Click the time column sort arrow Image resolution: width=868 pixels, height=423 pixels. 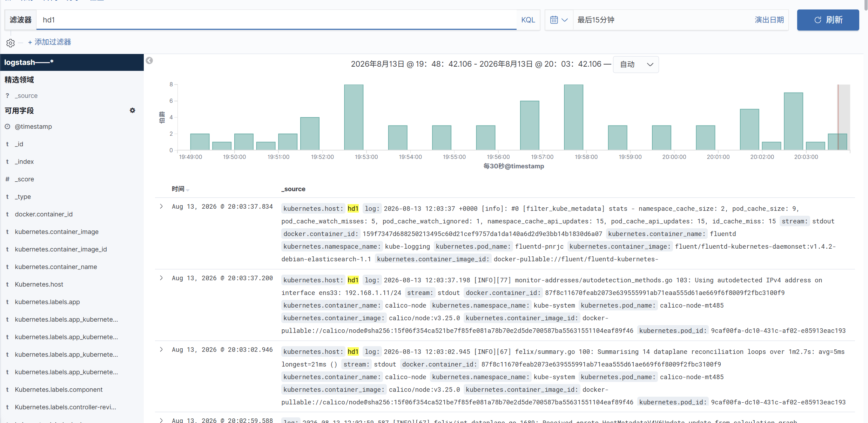pyautogui.click(x=188, y=190)
